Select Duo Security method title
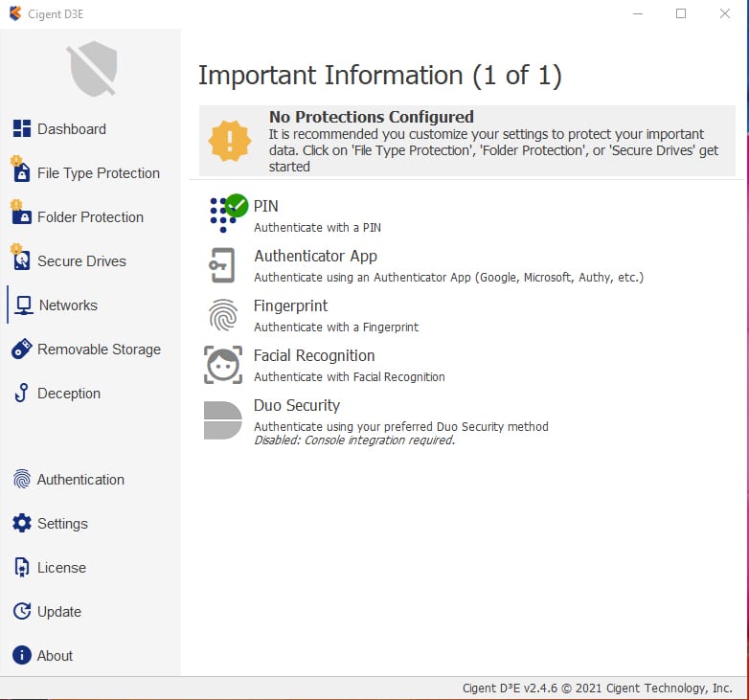 (297, 405)
